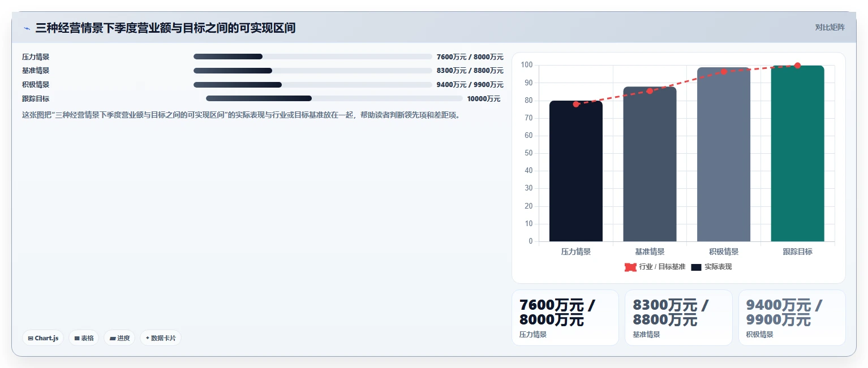Click the 积极情景 x-axis label

point(724,252)
